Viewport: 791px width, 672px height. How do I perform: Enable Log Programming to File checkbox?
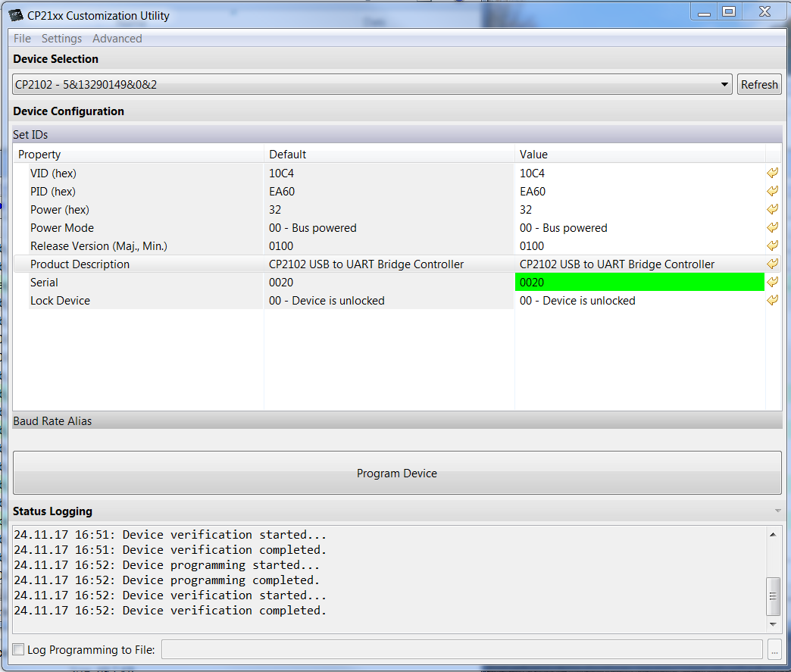coord(18,649)
